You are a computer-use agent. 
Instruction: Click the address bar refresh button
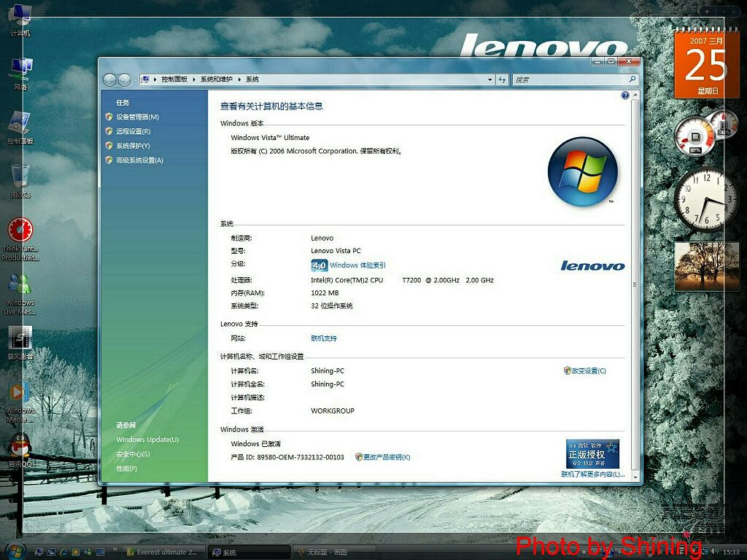[x=502, y=79]
